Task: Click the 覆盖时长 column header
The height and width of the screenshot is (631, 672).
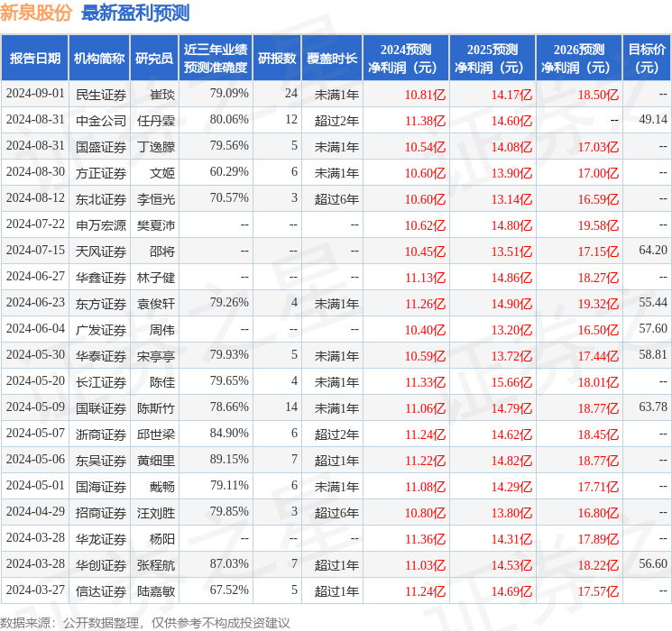Action: coord(332,59)
